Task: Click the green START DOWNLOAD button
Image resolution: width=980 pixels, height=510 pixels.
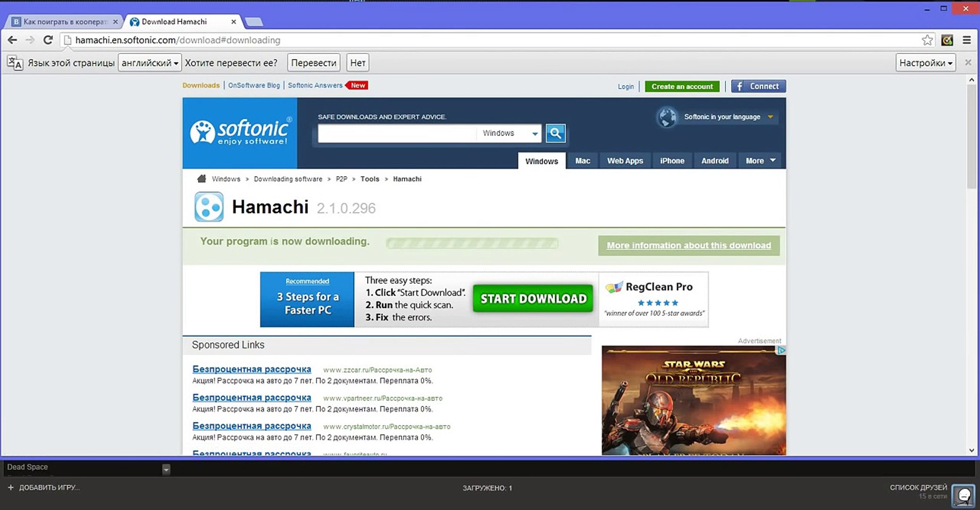Action: pos(533,298)
